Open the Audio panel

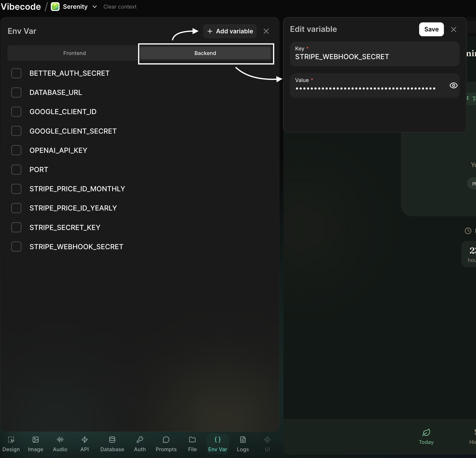tap(60, 443)
